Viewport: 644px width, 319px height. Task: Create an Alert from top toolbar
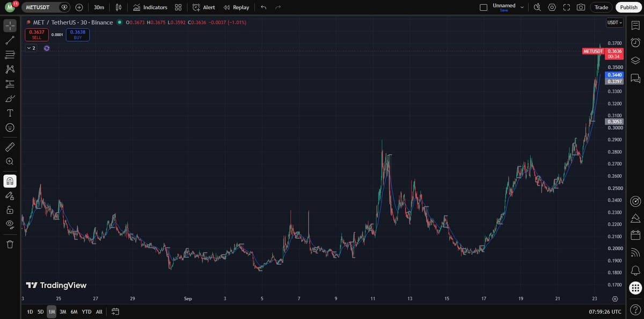[203, 8]
